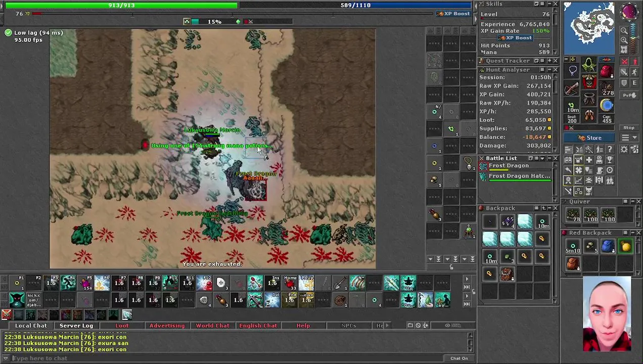The image size is (643, 364).
Task: Click the blue backpack in Red Backpack
Action: click(608, 247)
